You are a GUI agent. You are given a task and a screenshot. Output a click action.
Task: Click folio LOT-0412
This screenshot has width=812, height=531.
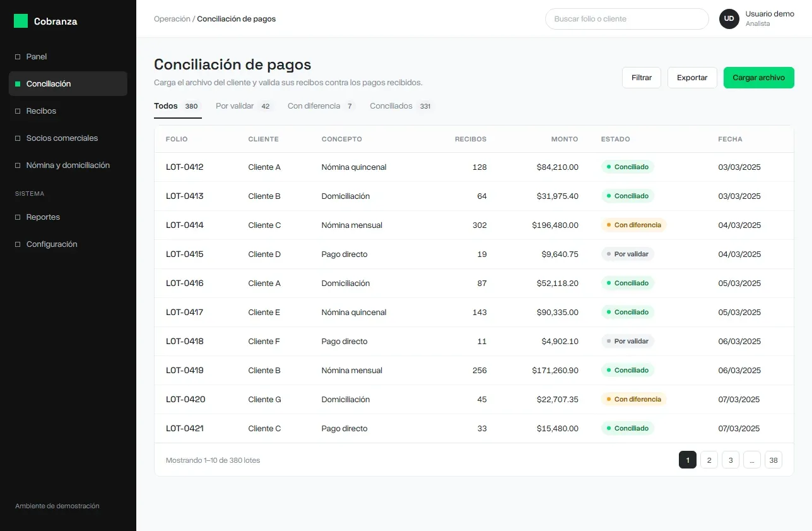click(185, 167)
